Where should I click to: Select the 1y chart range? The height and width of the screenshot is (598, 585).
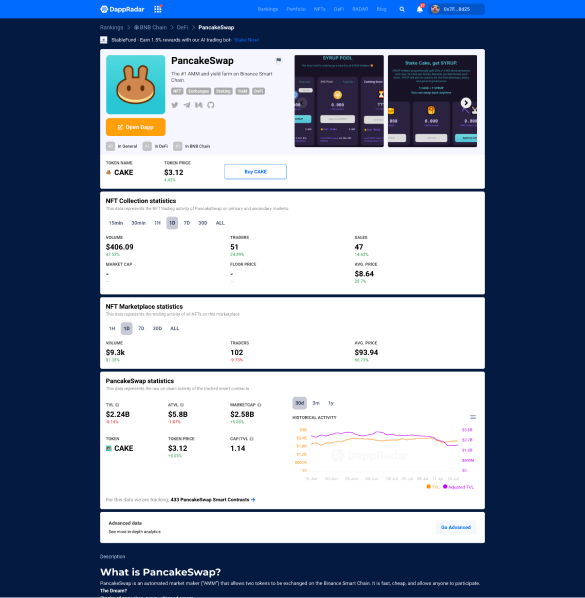point(331,403)
